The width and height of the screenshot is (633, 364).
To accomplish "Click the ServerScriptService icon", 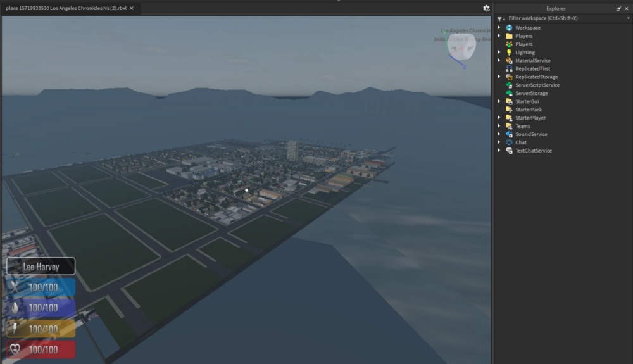I will coord(509,85).
